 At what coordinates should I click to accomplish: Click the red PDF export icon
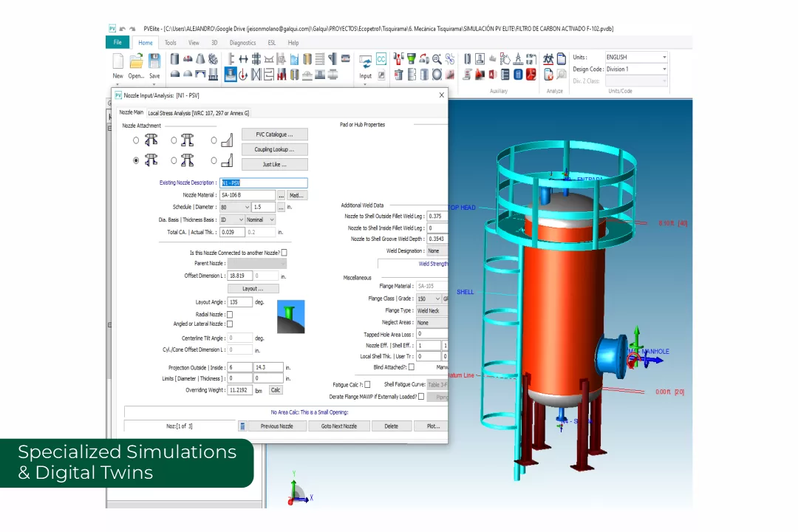click(531, 75)
